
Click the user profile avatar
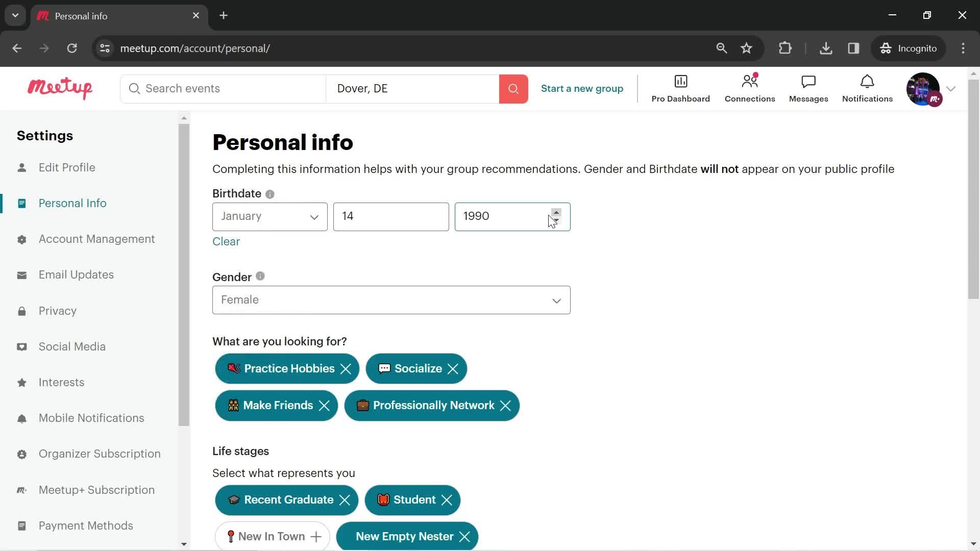click(x=924, y=88)
